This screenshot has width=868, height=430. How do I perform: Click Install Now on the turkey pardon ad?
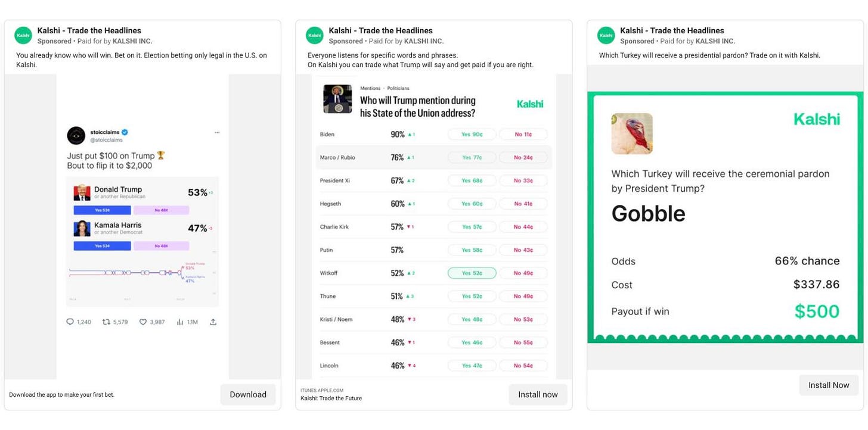tap(829, 385)
